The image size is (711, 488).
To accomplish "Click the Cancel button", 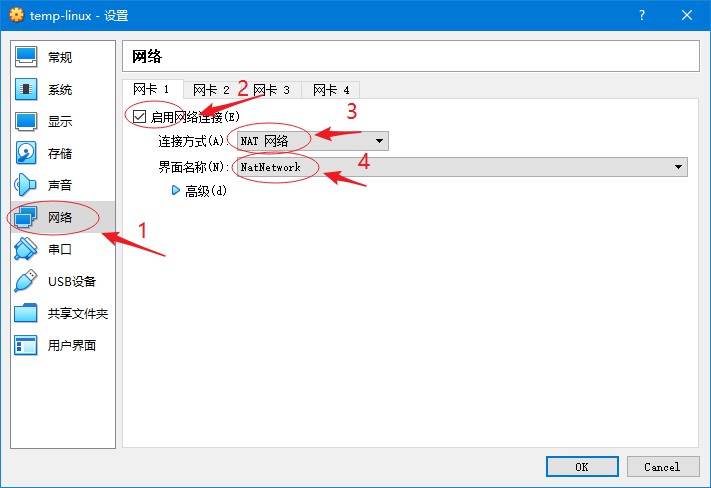I will [x=663, y=467].
